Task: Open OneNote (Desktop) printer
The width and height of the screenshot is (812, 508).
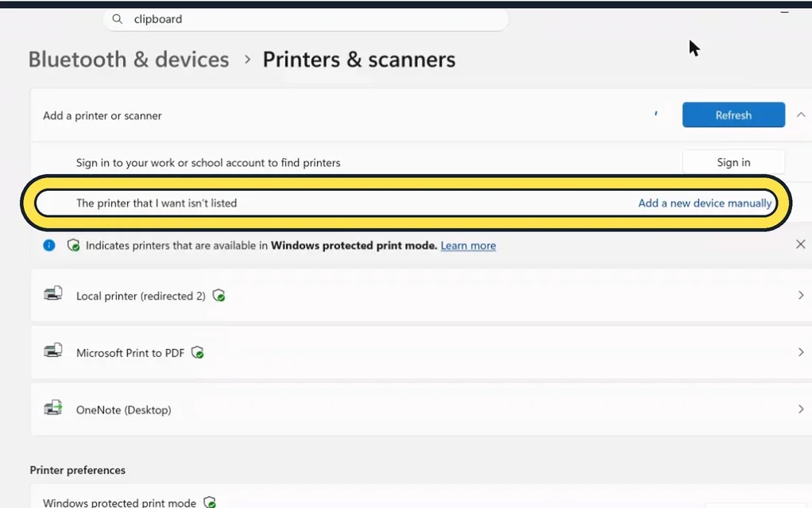Action: tap(420, 409)
